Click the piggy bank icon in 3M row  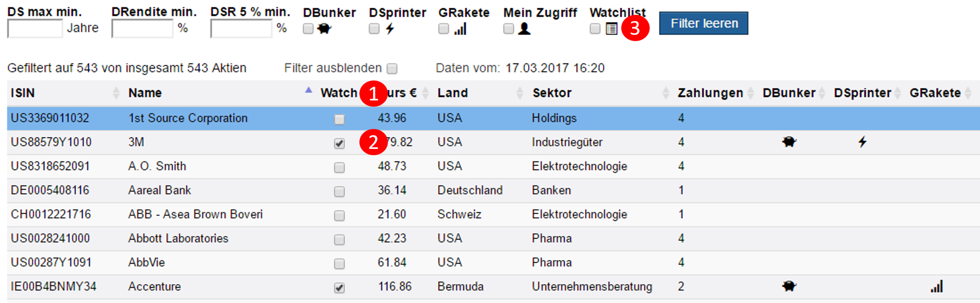click(x=789, y=142)
